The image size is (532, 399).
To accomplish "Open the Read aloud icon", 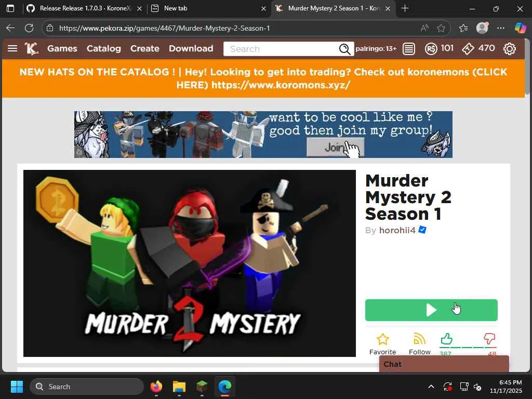I will point(424,28).
